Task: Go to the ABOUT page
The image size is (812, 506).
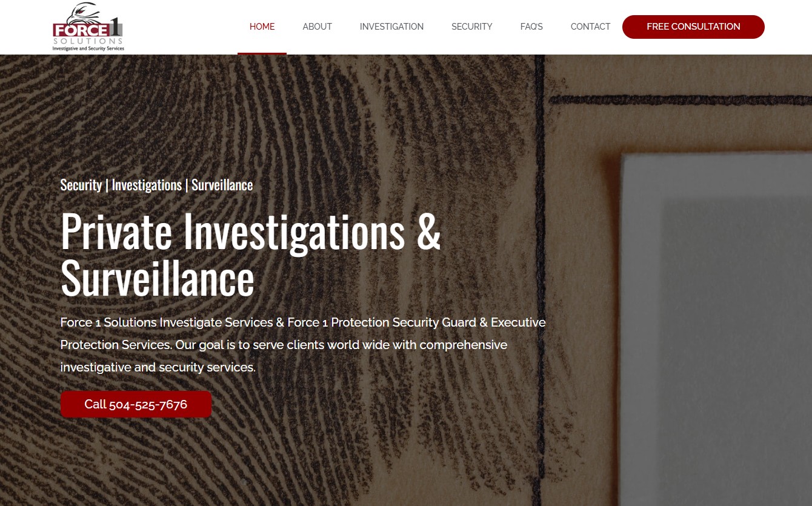Action: coord(317,27)
